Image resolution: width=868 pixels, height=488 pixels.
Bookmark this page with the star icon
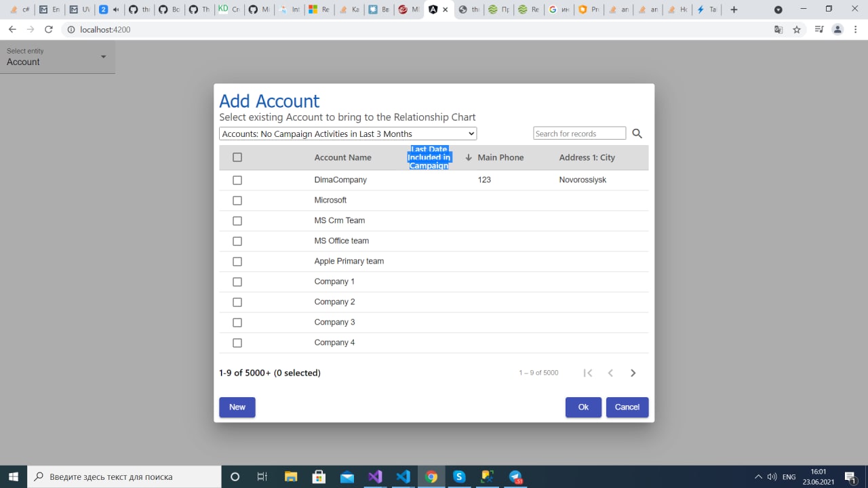pyautogui.click(x=797, y=30)
